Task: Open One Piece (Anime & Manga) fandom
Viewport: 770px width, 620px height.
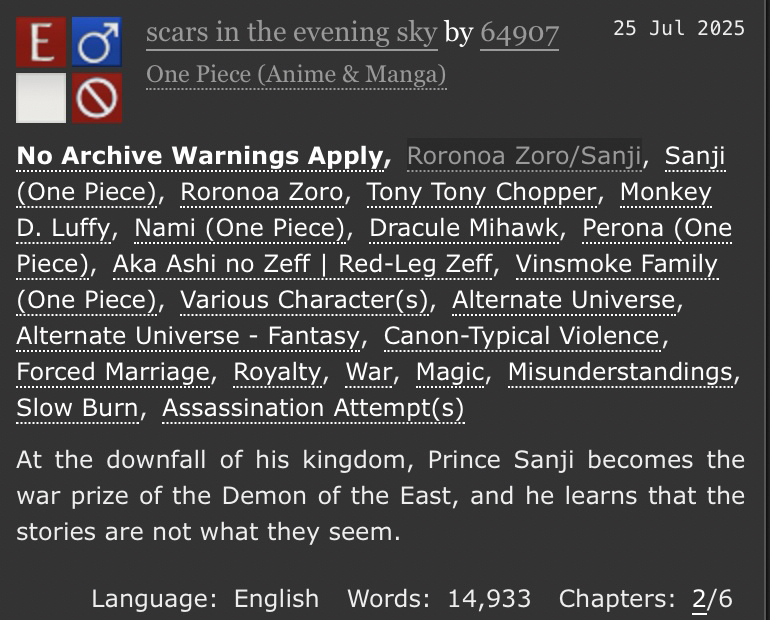Action: pyautogui.click(x=296, y=75)
